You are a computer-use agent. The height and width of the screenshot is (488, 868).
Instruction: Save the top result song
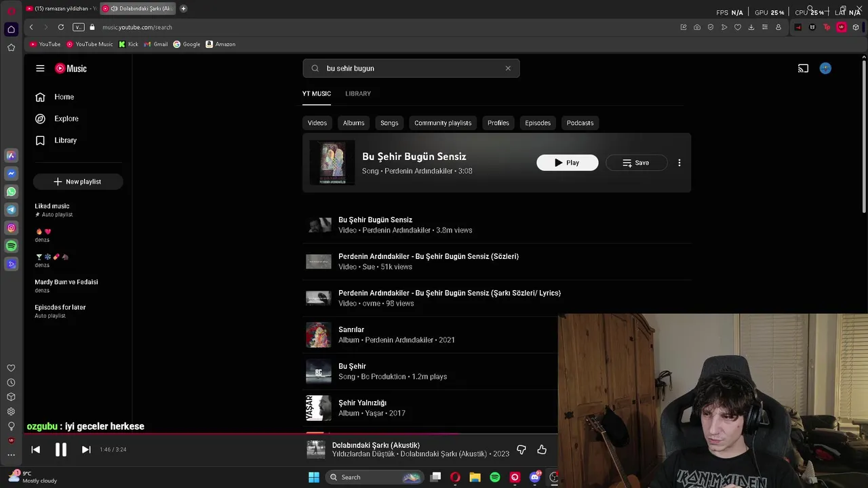click(636, 163)
